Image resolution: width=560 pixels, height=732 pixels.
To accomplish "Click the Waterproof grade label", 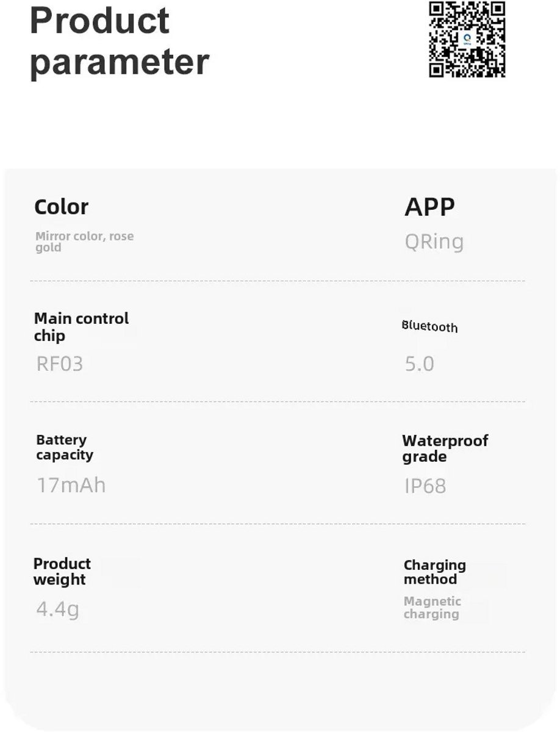I will (445, 448).
